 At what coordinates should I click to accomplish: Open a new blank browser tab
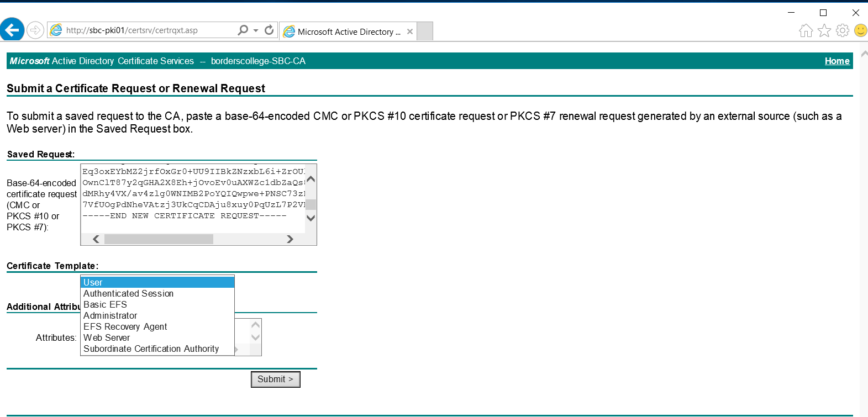(424, 31)
